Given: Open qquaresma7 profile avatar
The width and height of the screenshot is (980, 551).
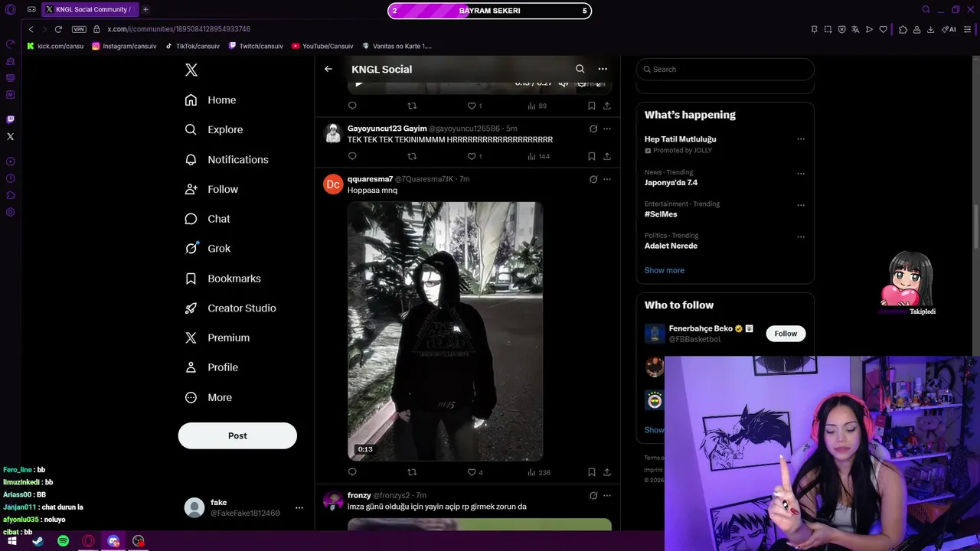Looking at the screenshot, I should coord(333,184).
